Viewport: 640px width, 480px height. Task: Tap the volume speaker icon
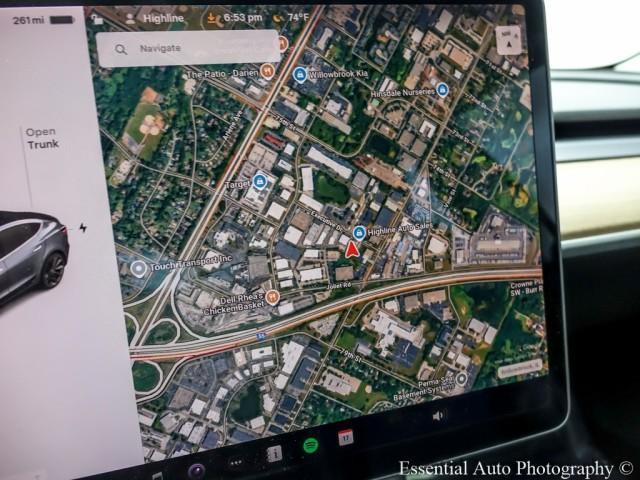click(x=437, y=415)
